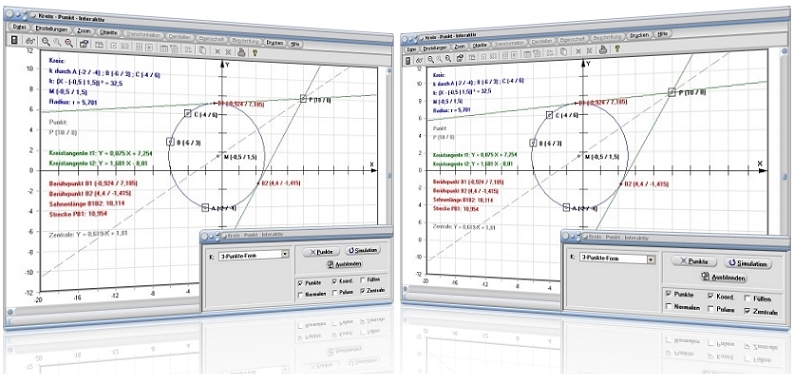
Task: Toggle the Zentrale checkbox in the right control panel
Action: (x=748, y=312)
